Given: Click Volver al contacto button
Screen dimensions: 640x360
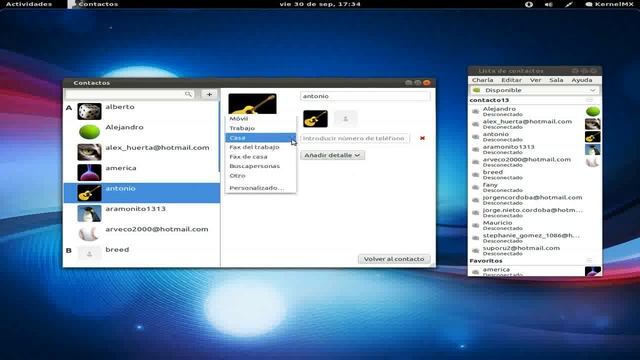Looking at the screenshot, I should coord(394,259).
